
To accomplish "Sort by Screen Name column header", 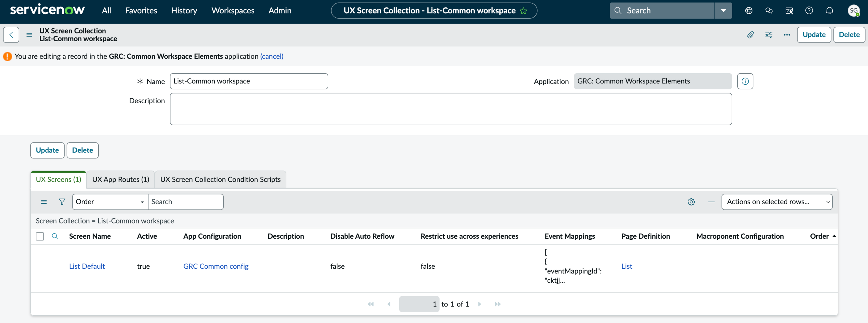I will 90,236.
